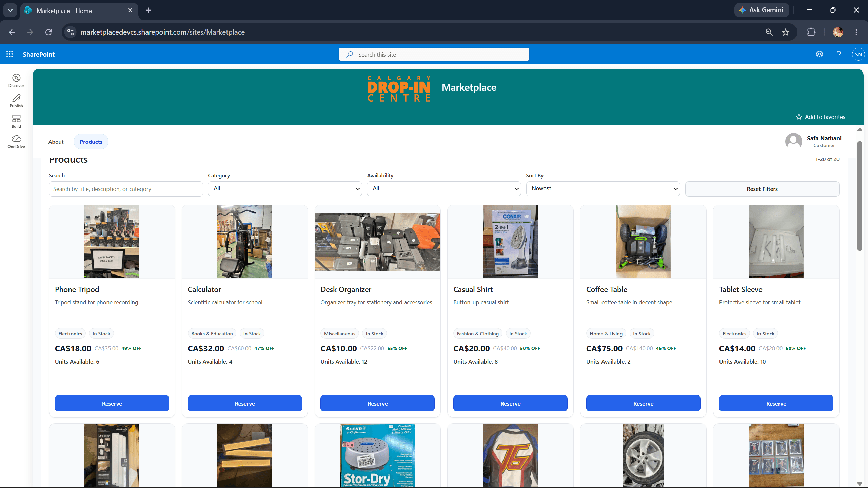Click the Miscellaneous category tag
868x488 pixels.
point(339,334)
